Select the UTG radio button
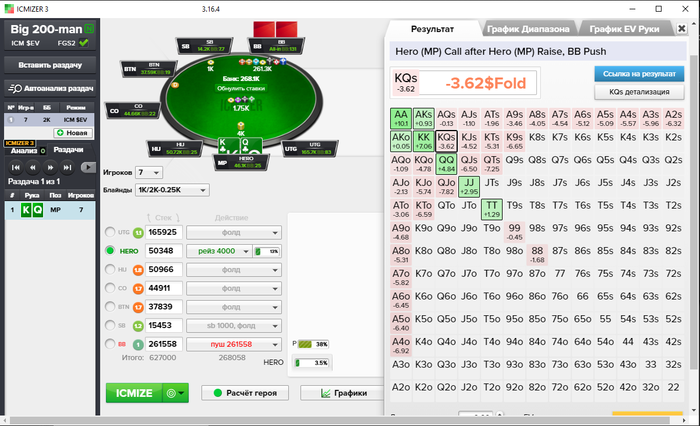The image size is (700, 426). (x=110, y=232)
